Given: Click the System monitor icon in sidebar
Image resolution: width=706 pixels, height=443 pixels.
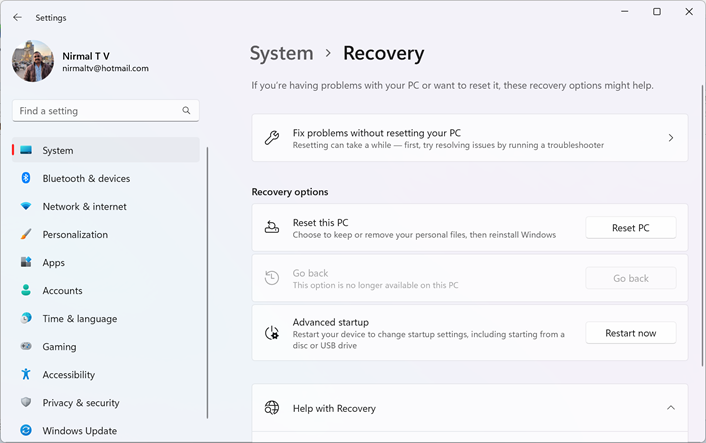Looking at the screenshot, I should tap(26, 150).
